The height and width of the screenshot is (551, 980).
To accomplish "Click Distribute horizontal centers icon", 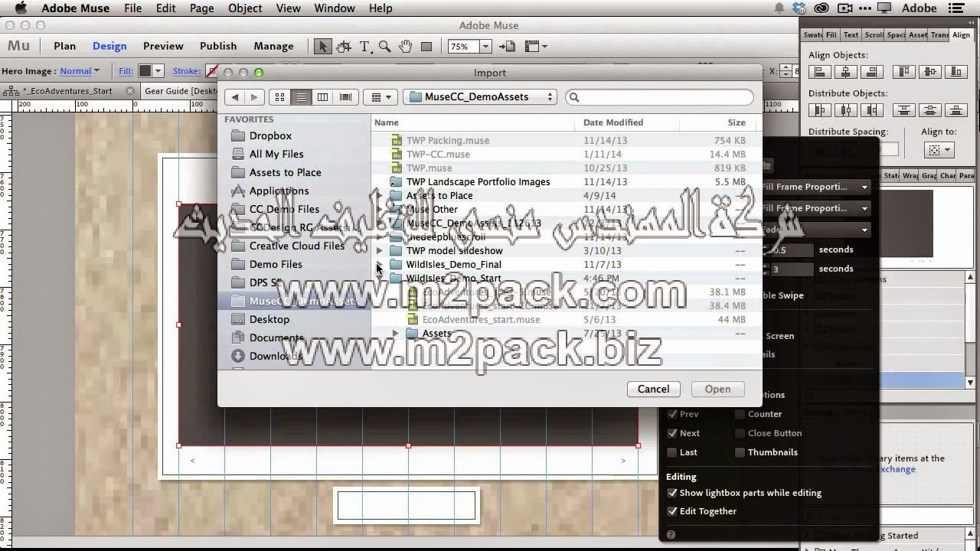I will tap(846, 110).
